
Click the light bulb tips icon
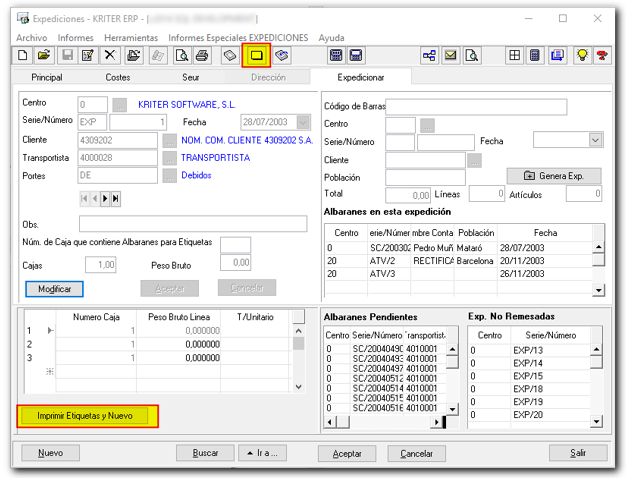[582, 56]
